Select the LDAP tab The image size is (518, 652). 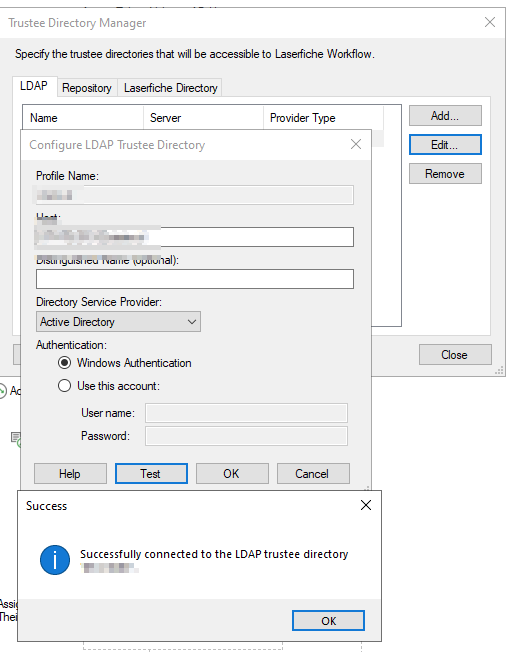(34, 86)
